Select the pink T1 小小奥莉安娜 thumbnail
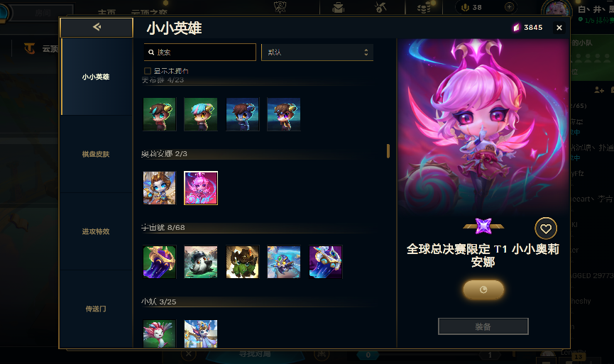Viewport: 614px width, 364px height. [201, 188]
